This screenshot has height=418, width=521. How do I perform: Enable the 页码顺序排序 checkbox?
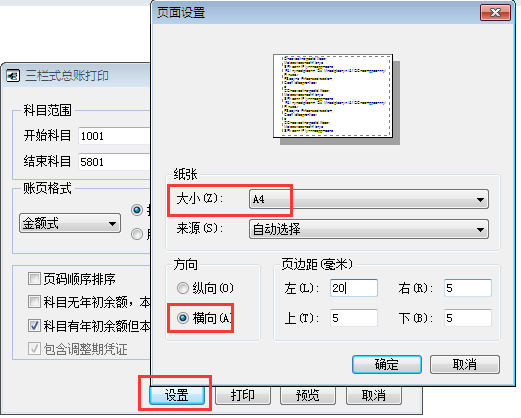pyautogui.click(x=34, y=279)
